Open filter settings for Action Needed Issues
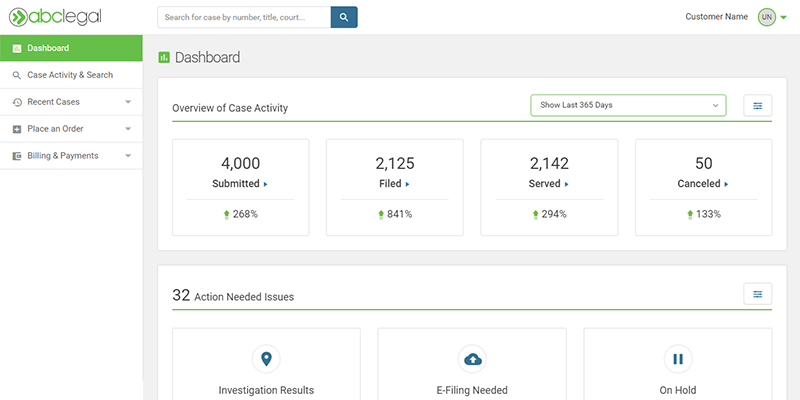The image size is (800, 400). click(x=757, y=294)
